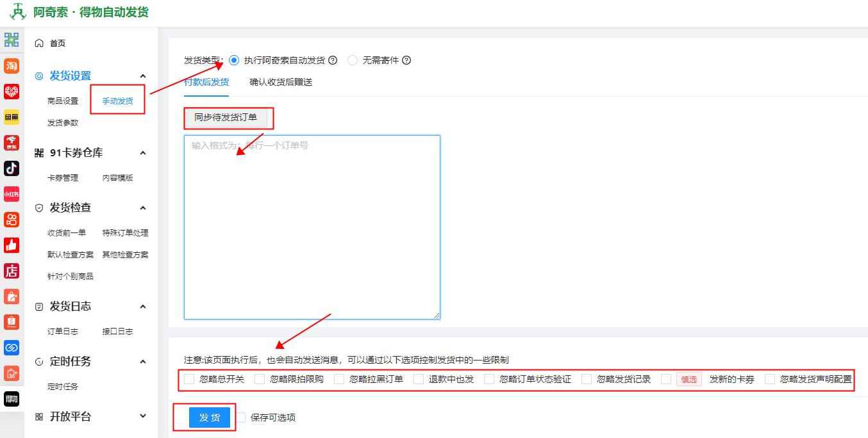Click the clock icon beside 定时任务
This screenshot has height=438, width=868.
pyautogui.click(x=39, y=362)
